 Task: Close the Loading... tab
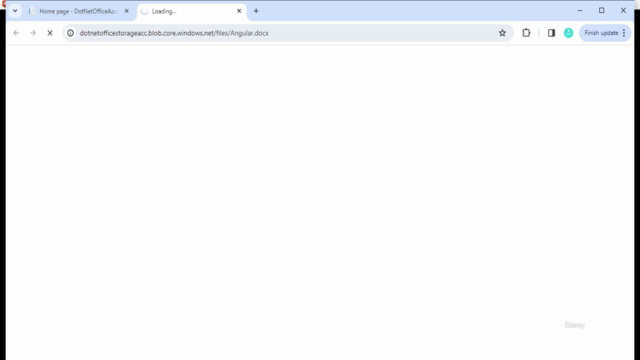(239, 11)
